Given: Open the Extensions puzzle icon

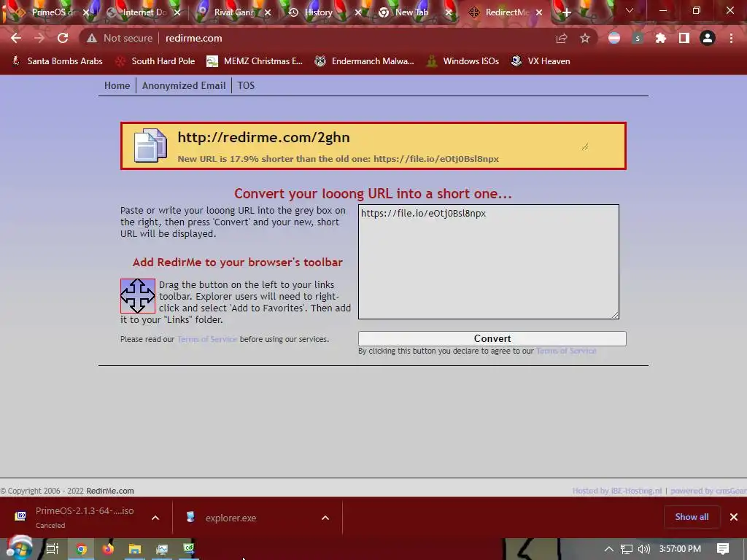Looking at the screenshot, I should (x=661, y=38).
